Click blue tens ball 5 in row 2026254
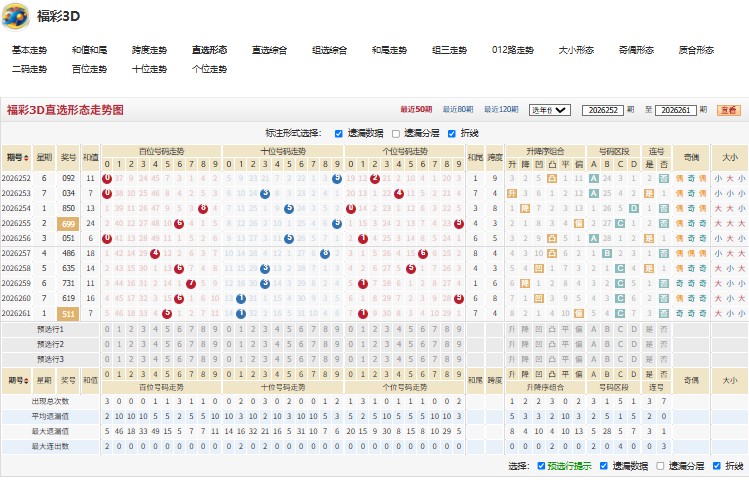 (289, 209)
